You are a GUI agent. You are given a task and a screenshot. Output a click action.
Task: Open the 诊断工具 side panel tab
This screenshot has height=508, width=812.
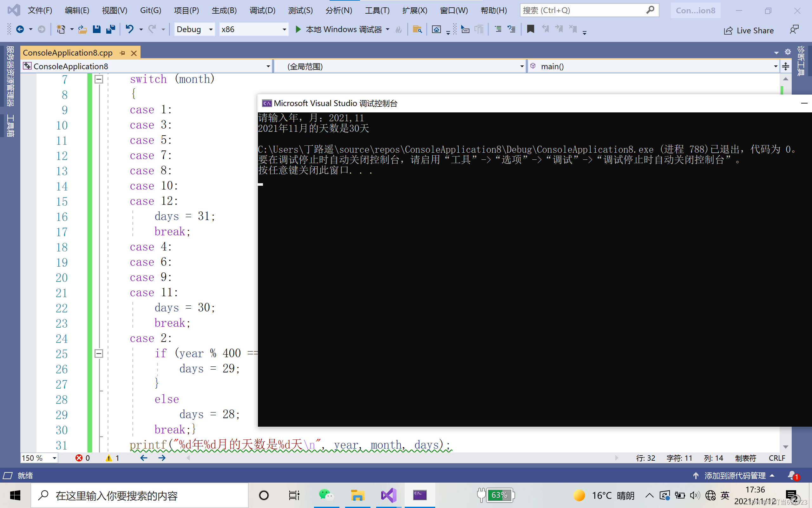(801, 60)
